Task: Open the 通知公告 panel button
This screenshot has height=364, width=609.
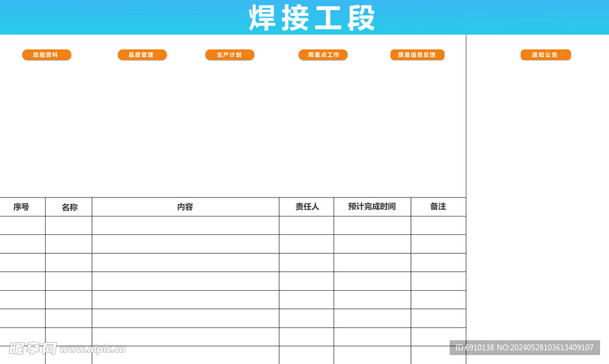Action: [545, 55]
